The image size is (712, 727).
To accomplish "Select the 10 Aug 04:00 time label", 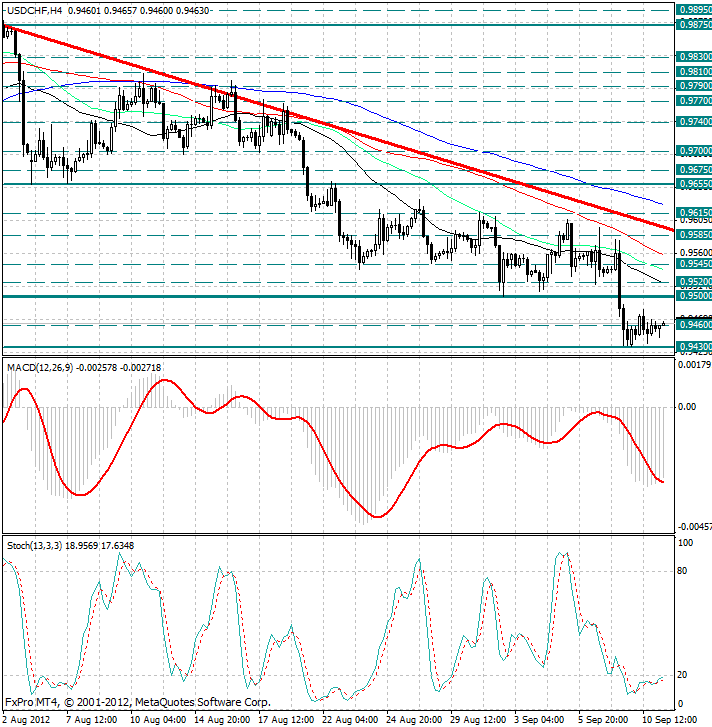I will click(158, 720).
